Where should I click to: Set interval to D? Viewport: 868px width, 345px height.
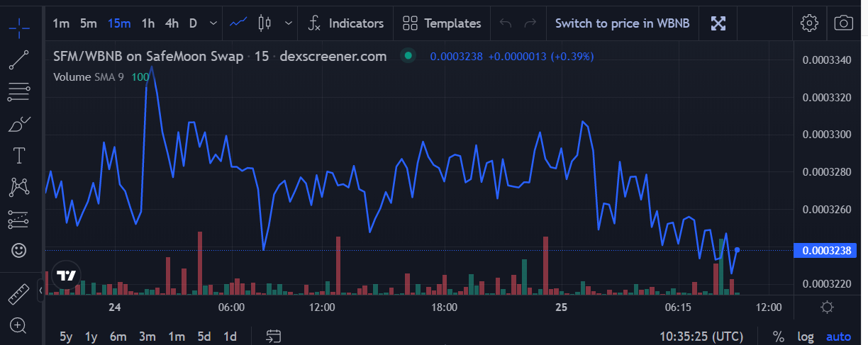click(193, 23)
